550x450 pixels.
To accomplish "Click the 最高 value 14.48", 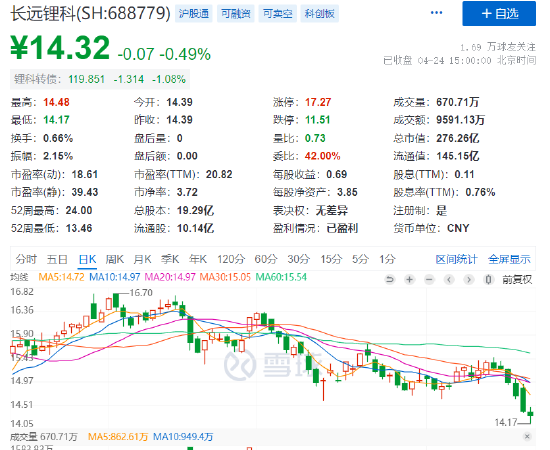I will tap(56, 102).
